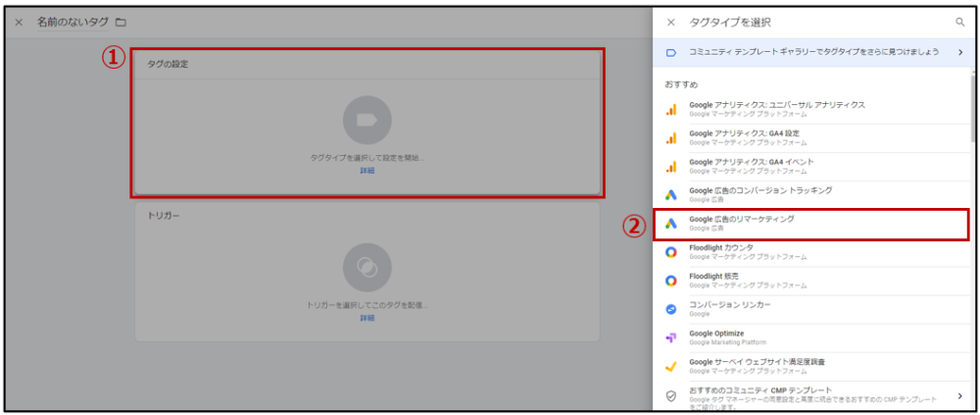The width and height of the screenshot is (980, 415).
Task: Edit the 名前のないタグ name field
Action: [72, 23]
